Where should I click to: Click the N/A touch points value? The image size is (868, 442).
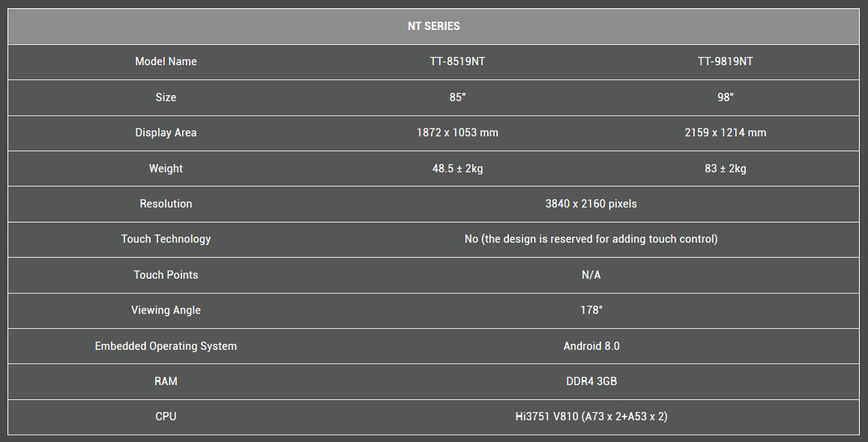(x=591, y=275)
